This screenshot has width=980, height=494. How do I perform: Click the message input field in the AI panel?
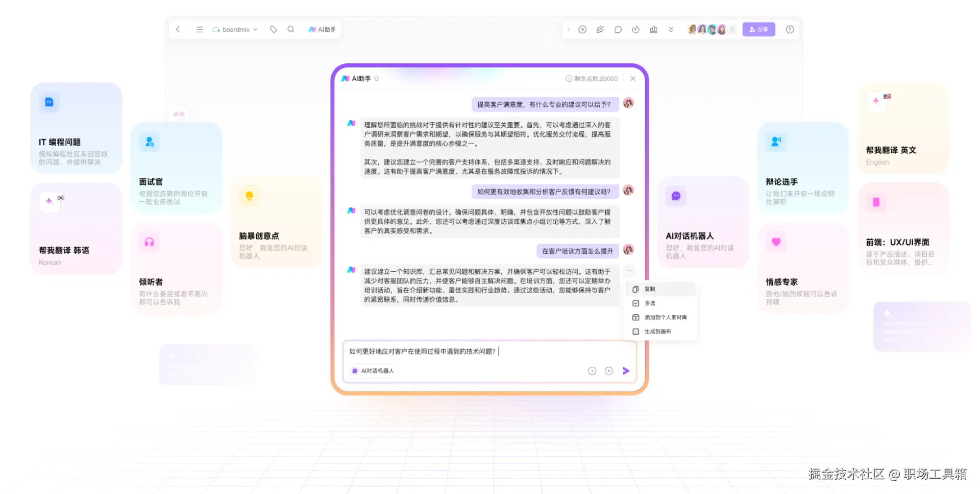click(459, 351)
